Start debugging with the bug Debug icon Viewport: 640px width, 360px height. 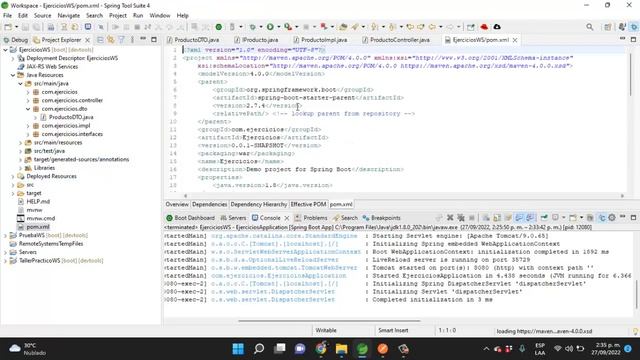point(253,27)
